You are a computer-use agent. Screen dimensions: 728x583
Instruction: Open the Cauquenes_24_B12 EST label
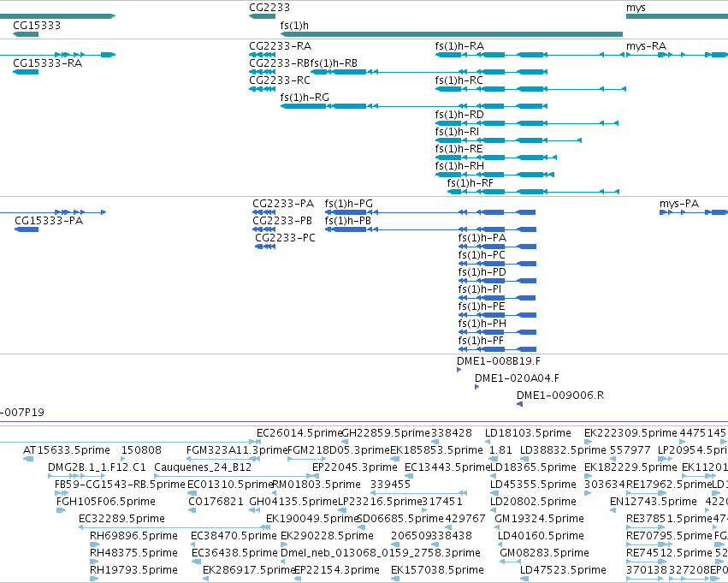click(x=203, y=467)
